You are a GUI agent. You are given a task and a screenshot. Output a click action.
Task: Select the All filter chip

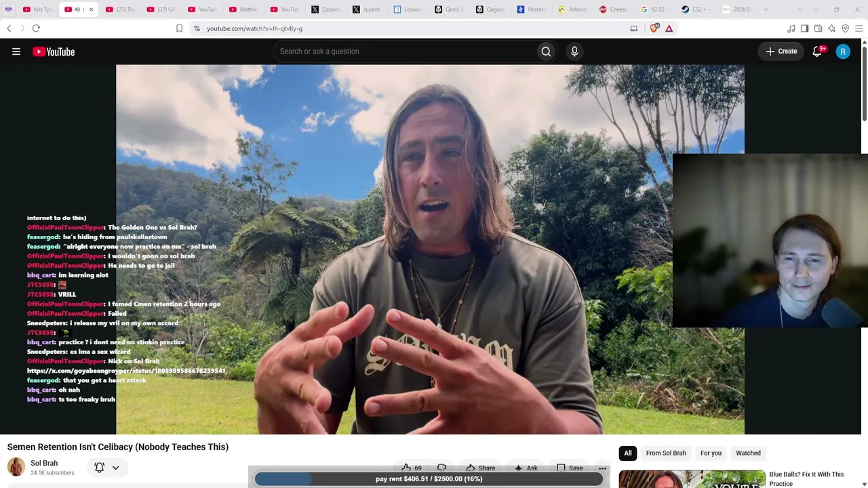pos(628,453)
